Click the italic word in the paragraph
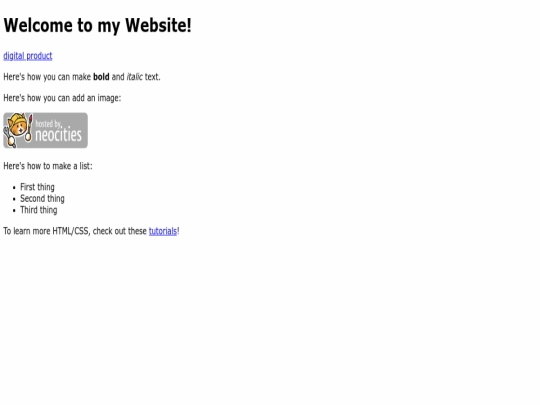The height and width of the screenshot is (405, 540). click(135, 77)
